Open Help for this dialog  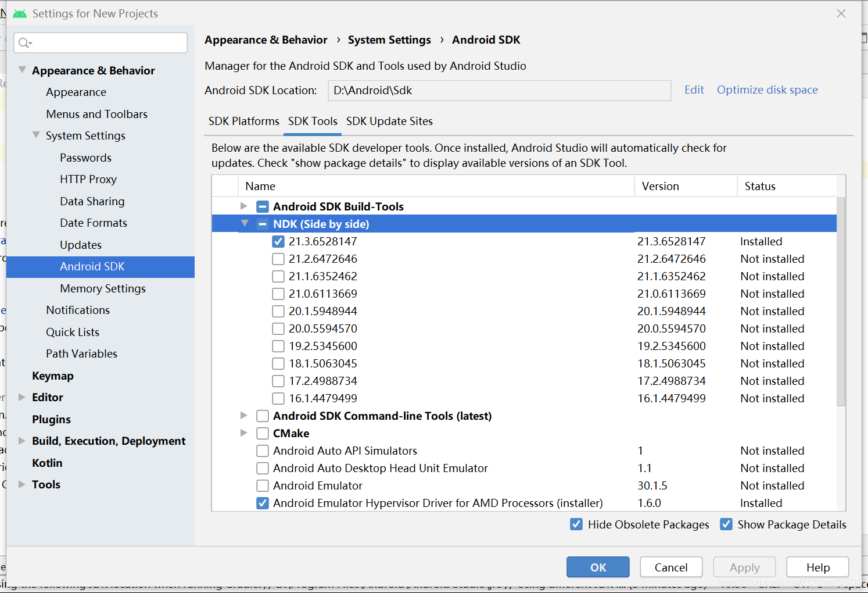pos(818,567)
